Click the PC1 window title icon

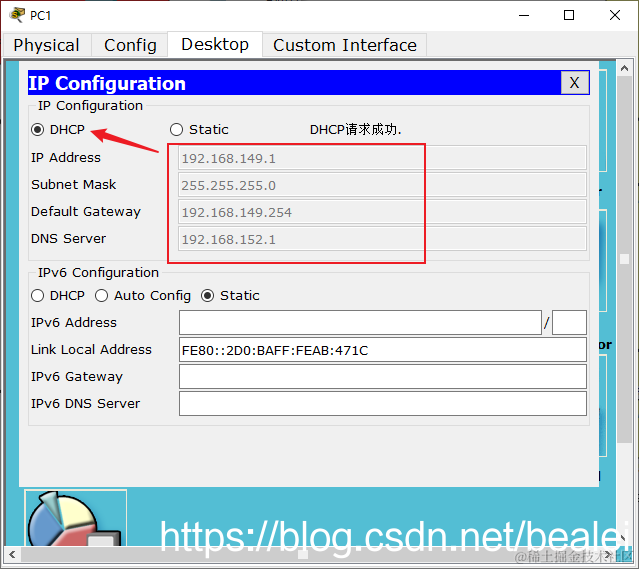pyautogui.click(x=17, y=15)
